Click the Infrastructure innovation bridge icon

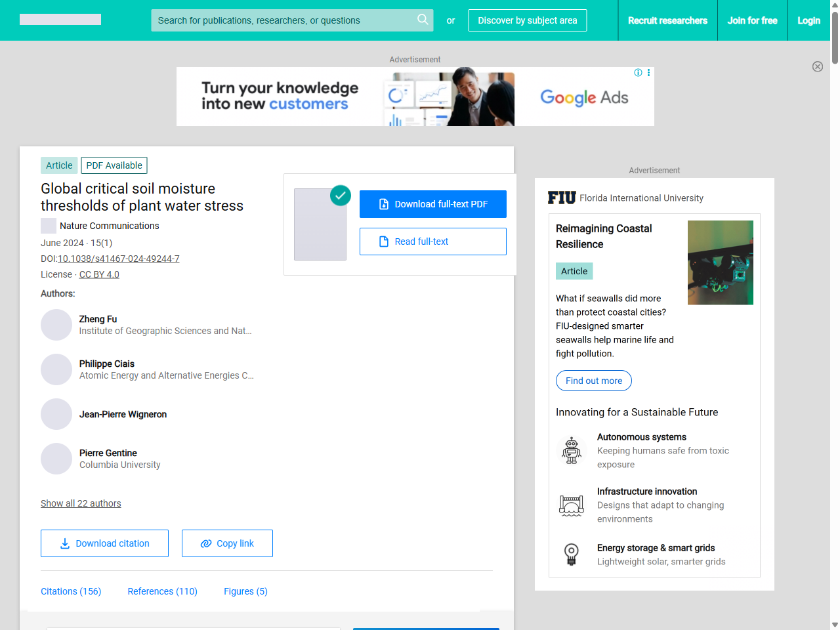(572, 505)
